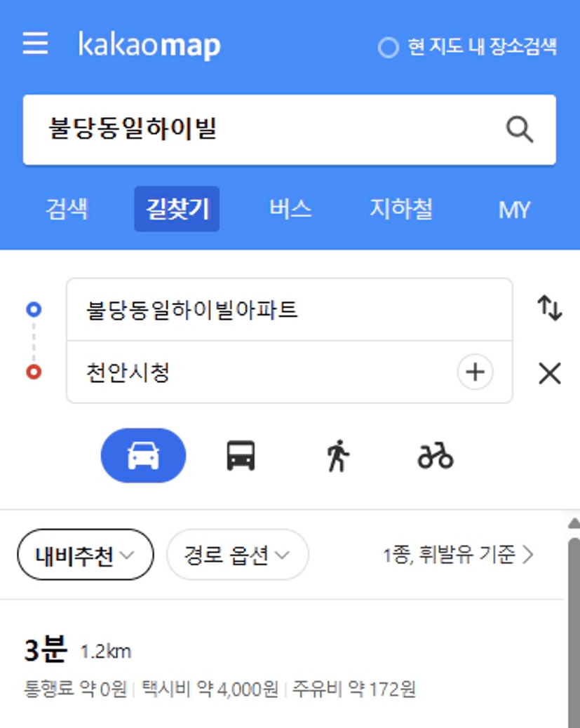Click the 불당동일하이빌아파트 origin field
The image size is (580, 728).
pos(290,310)
